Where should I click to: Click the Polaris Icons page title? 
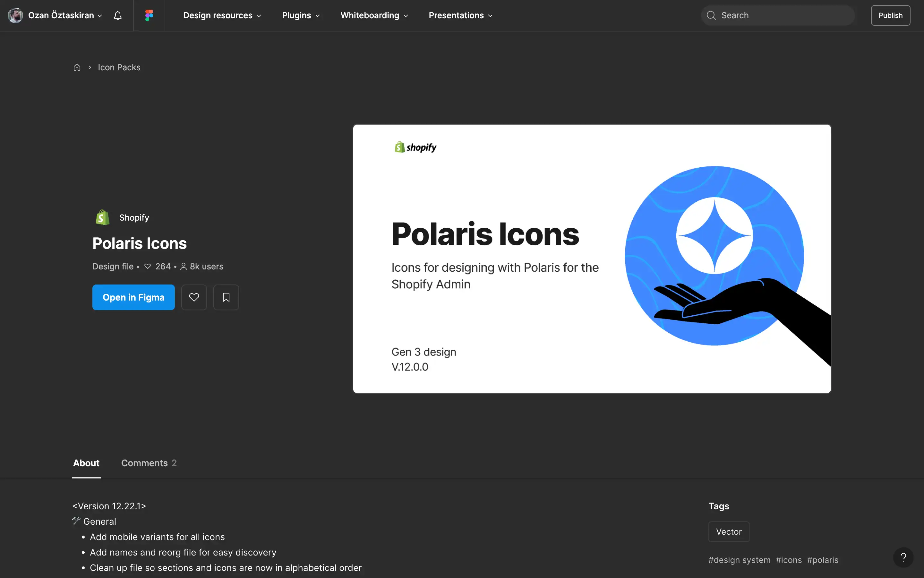pos(139,243)
